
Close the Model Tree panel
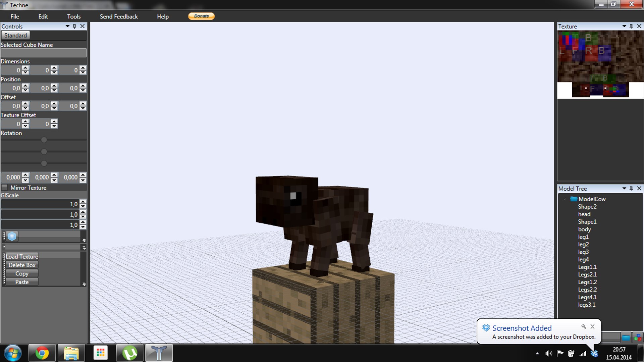click(639, 189)
